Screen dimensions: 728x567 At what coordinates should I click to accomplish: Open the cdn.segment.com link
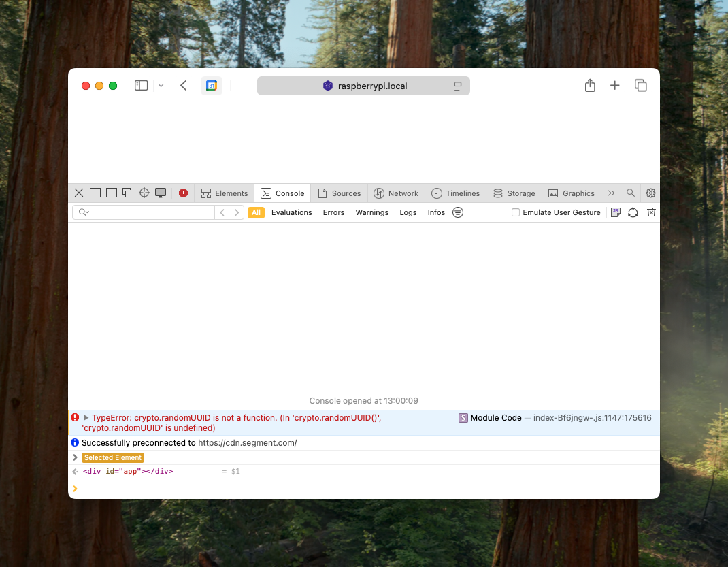coord(247,443)
